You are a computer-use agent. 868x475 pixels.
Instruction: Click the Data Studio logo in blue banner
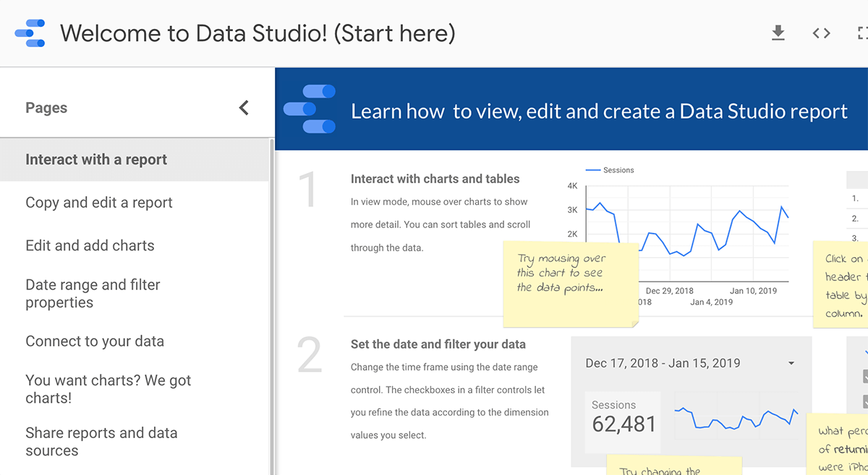tap(310, 109)
